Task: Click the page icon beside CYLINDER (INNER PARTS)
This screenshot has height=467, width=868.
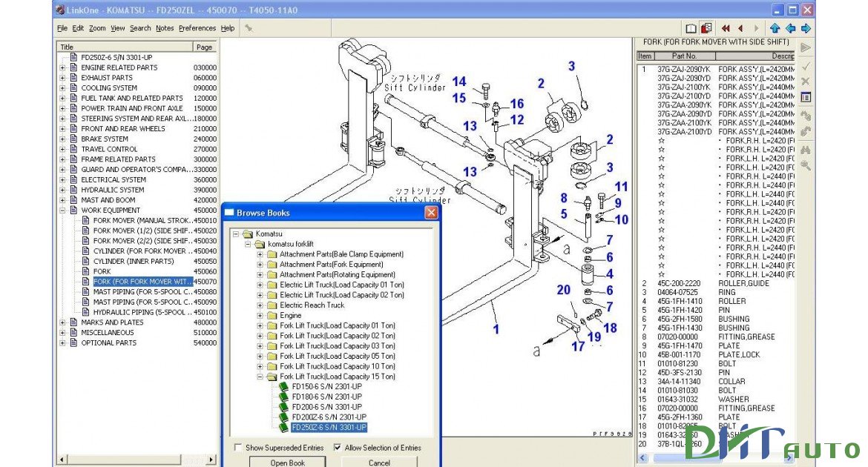Action: click(x=86, y=261)
